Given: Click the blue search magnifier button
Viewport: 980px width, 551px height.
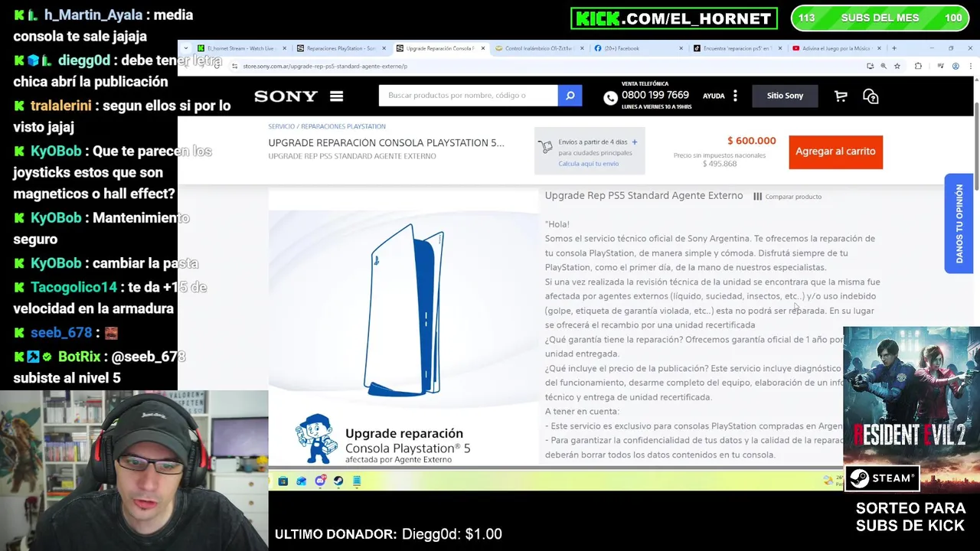Looking at the screenshot, I should pyautogui.click(x=570, y=96).
